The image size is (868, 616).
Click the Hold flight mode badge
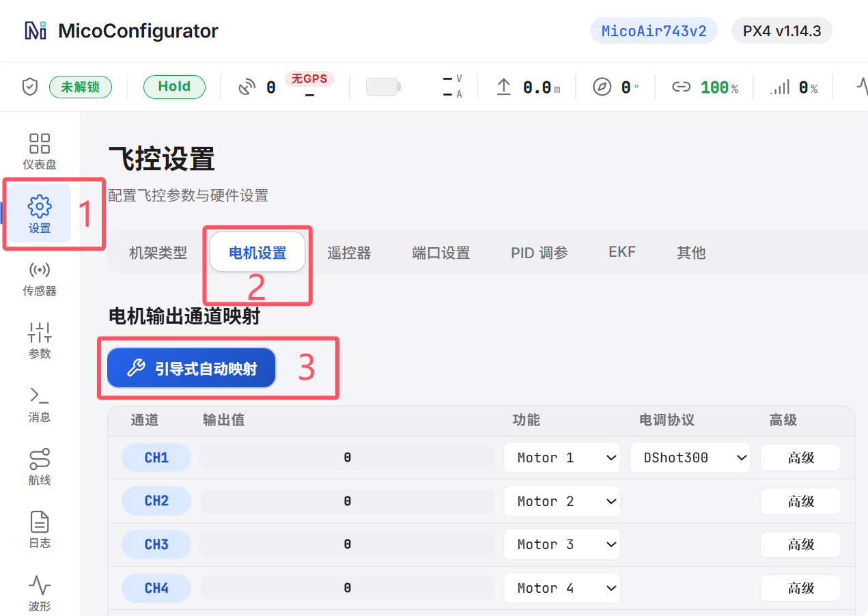click(174, 87)
